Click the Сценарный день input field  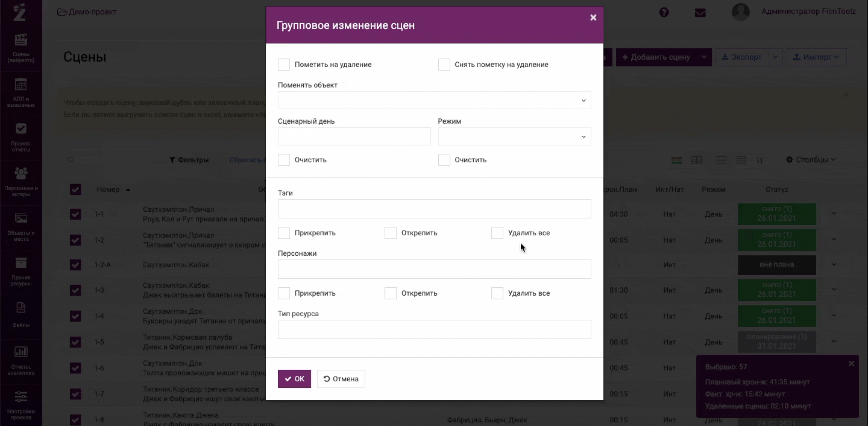(354, 136)
